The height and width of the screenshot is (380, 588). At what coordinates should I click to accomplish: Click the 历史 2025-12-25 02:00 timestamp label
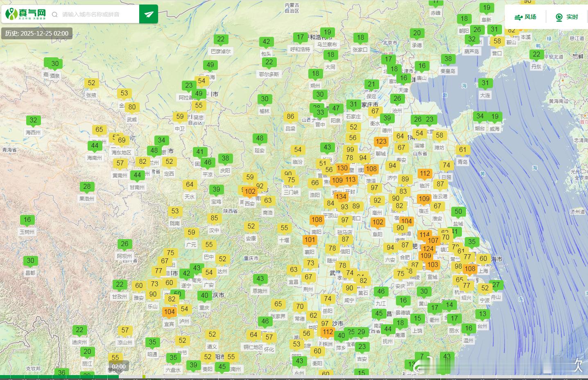[x=37, y=33]
